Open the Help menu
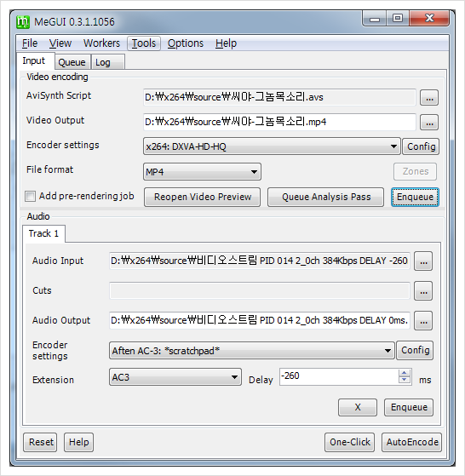The height and width of the screenshot is (476, 465). 226,43
